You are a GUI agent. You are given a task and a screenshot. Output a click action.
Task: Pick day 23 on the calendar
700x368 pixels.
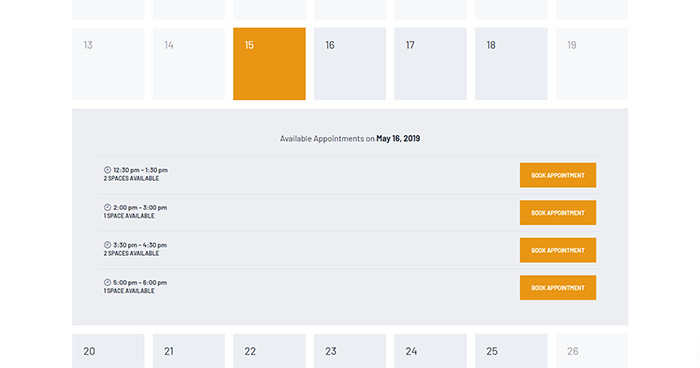pos(350,351)
